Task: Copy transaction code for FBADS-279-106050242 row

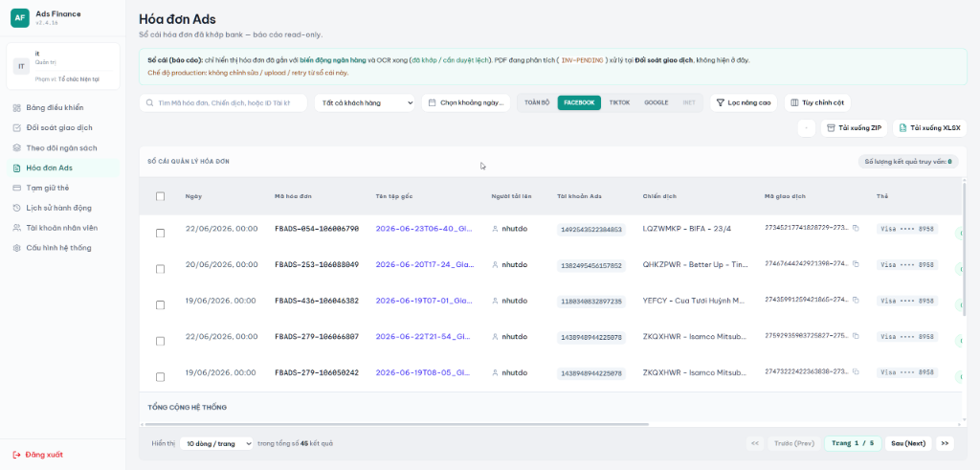Action: [856, 372]
